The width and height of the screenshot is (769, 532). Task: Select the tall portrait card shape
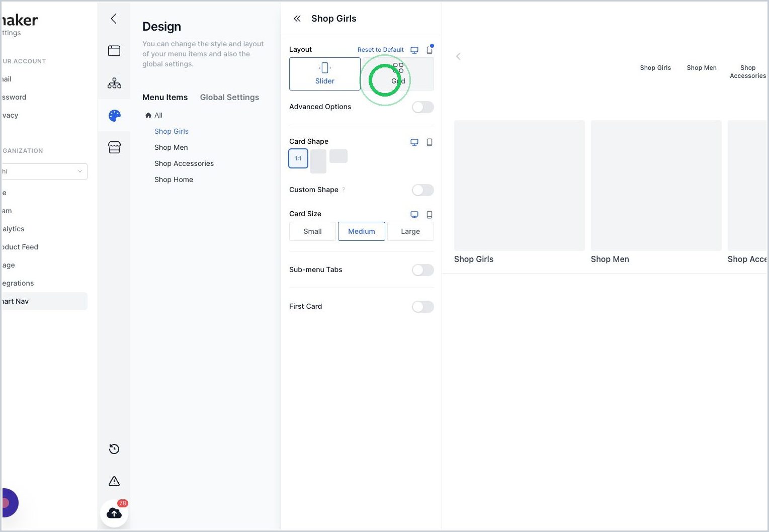[x=318, y=161]
